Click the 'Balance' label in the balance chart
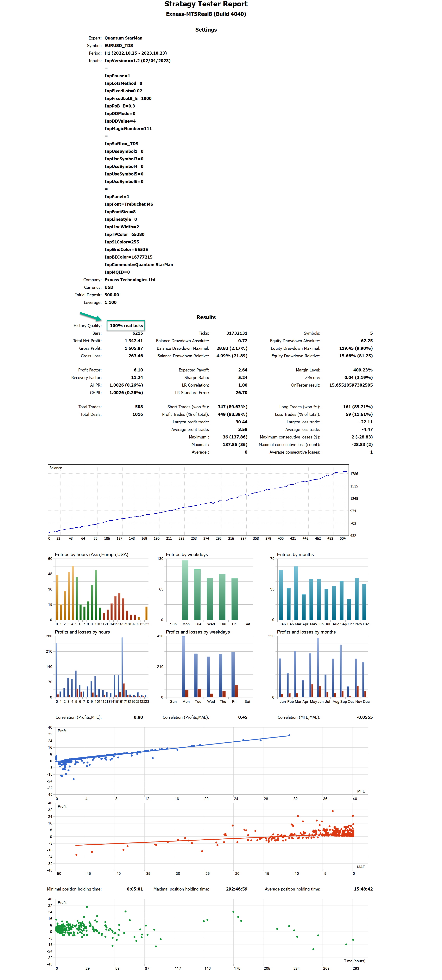The image size is (442, 980). [x=56, y=468]
